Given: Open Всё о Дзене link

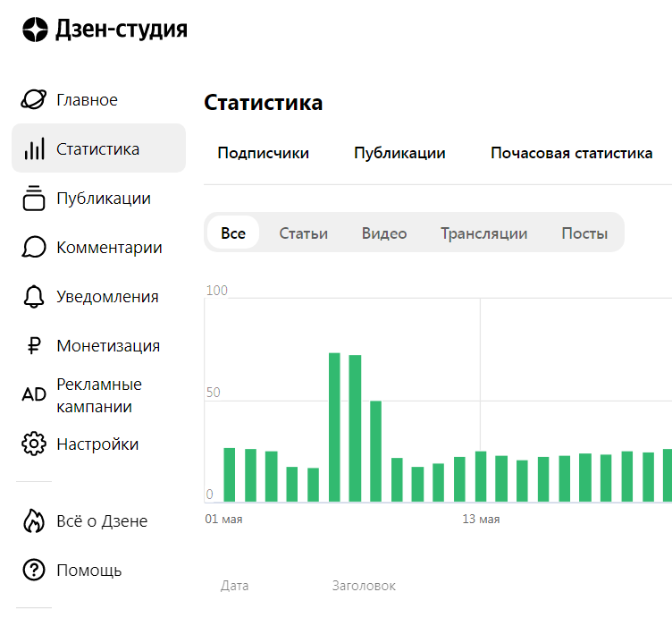Looking at the screenshot, I should (102, 521).
